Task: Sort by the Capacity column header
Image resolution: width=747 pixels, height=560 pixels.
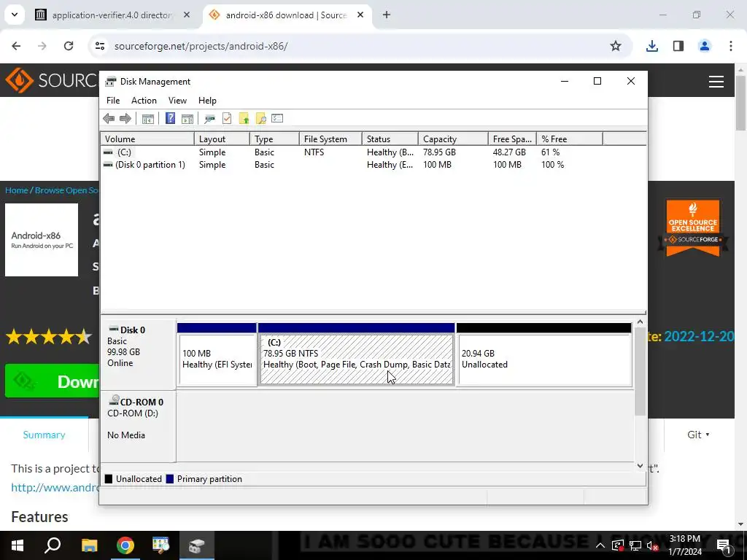Action: pos(453,139)
